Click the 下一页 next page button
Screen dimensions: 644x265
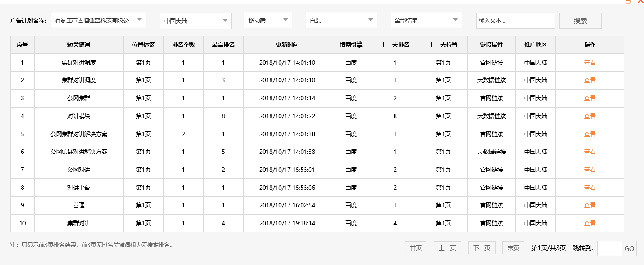coord(481,247)
